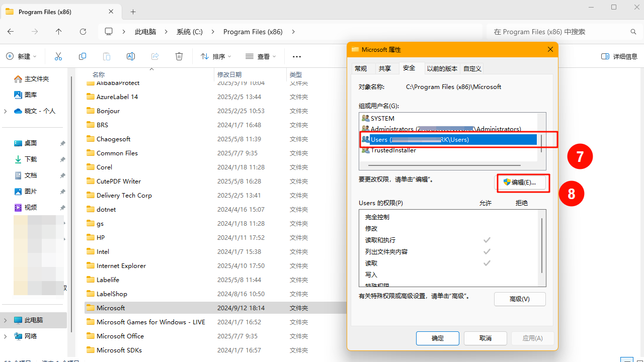Viewport: 644px width, 362px height.
Task: Expand the 网络 tree node
Action: click(6, 336)
